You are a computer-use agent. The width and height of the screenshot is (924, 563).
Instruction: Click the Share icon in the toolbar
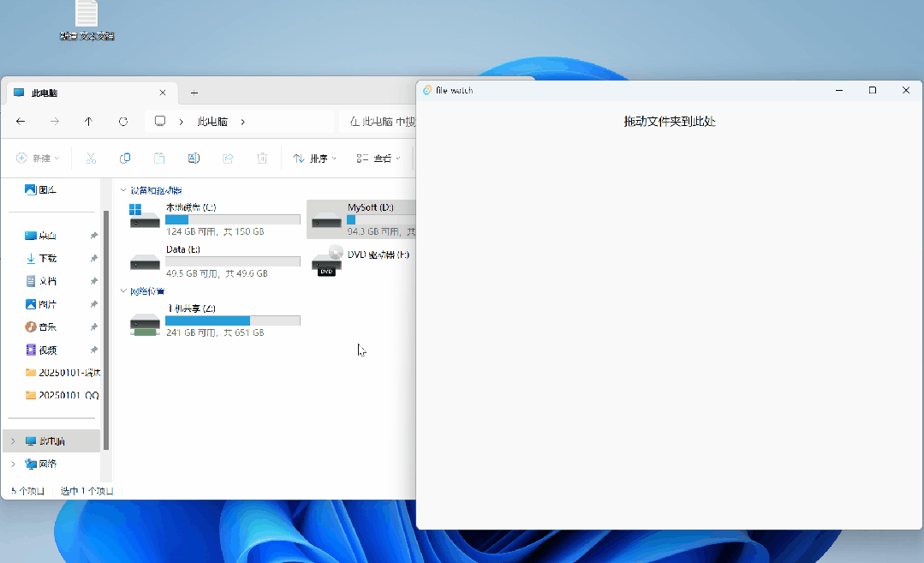[x=228, y=158]
